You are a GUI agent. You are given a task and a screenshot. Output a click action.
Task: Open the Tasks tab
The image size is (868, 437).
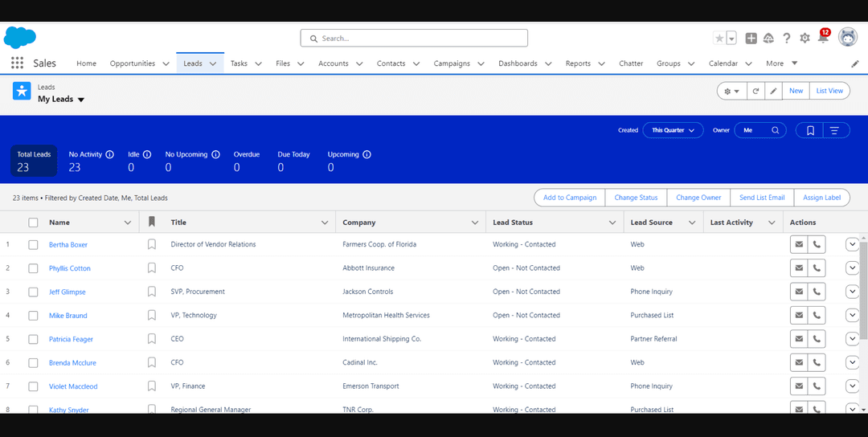coord(240,63)
